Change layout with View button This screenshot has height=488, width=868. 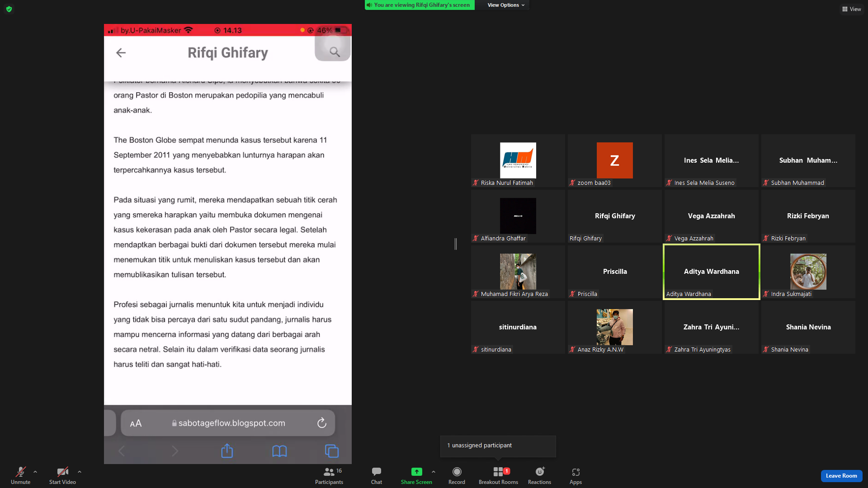tap(851, 9)
